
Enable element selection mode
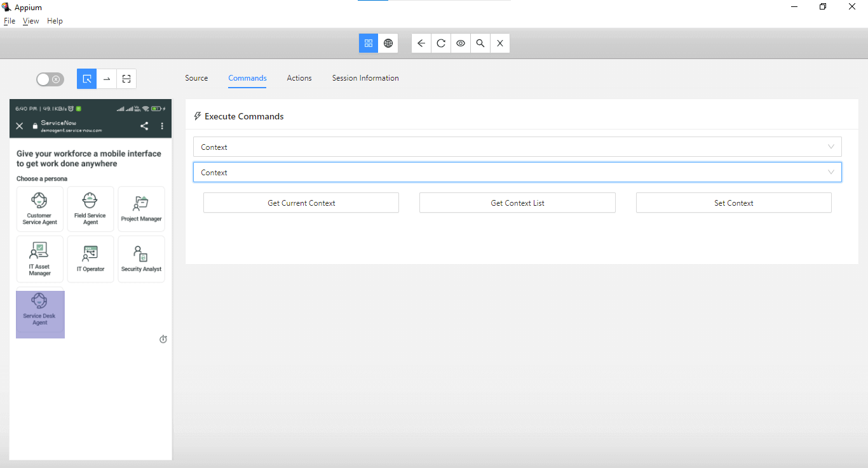point(86,79)
